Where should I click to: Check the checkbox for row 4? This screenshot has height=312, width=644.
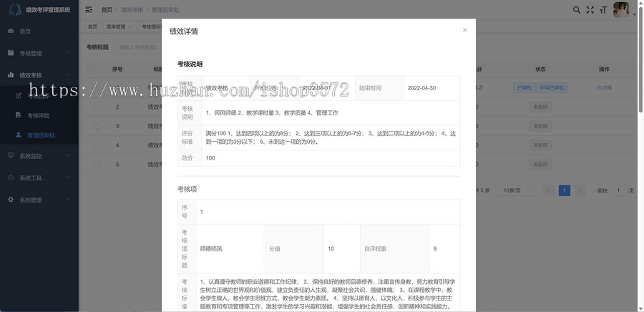(97, 145)
